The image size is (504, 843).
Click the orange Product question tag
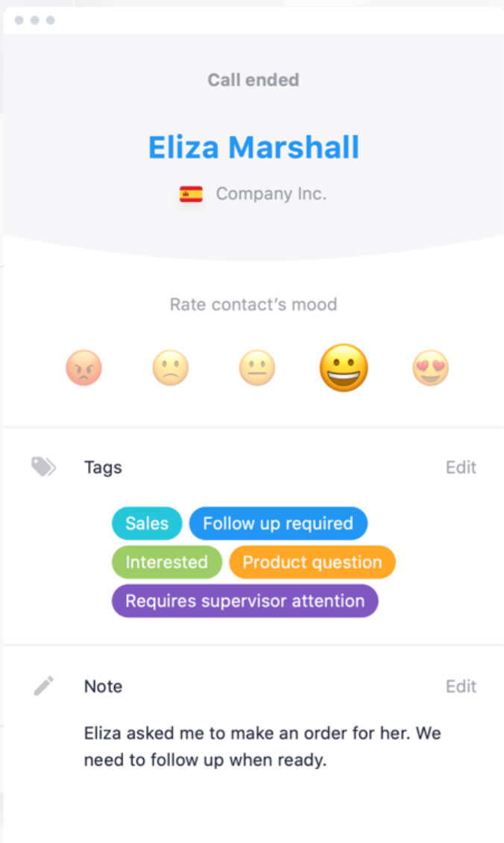click(x=312, y=562)
